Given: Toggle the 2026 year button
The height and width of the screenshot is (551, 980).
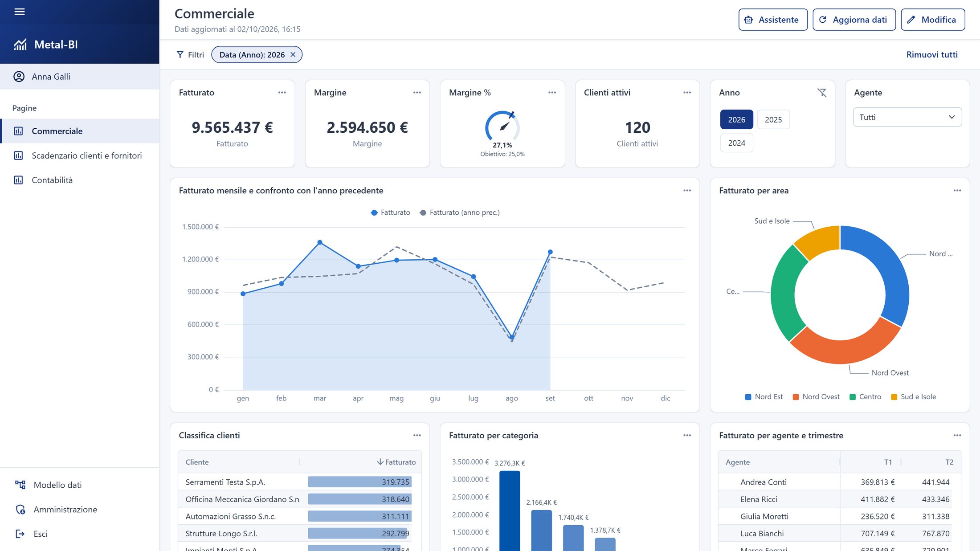Looking at the screenshot, I should [x=736, y=119].
